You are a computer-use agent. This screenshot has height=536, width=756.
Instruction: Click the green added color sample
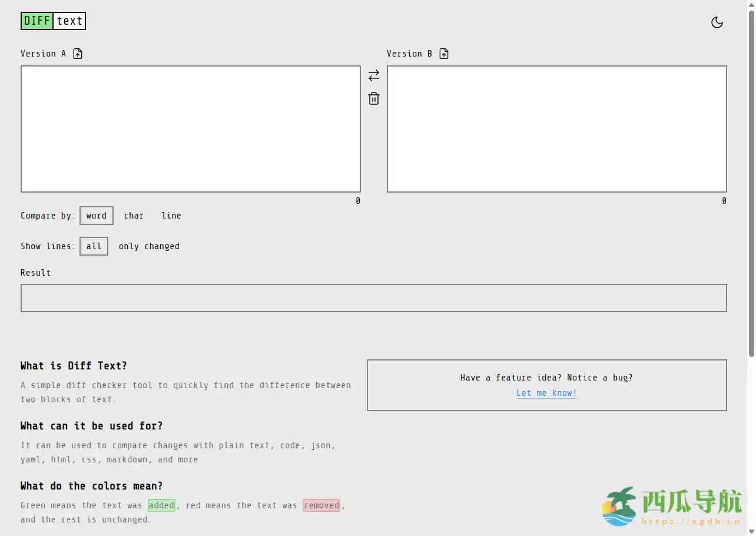(161, 505)
